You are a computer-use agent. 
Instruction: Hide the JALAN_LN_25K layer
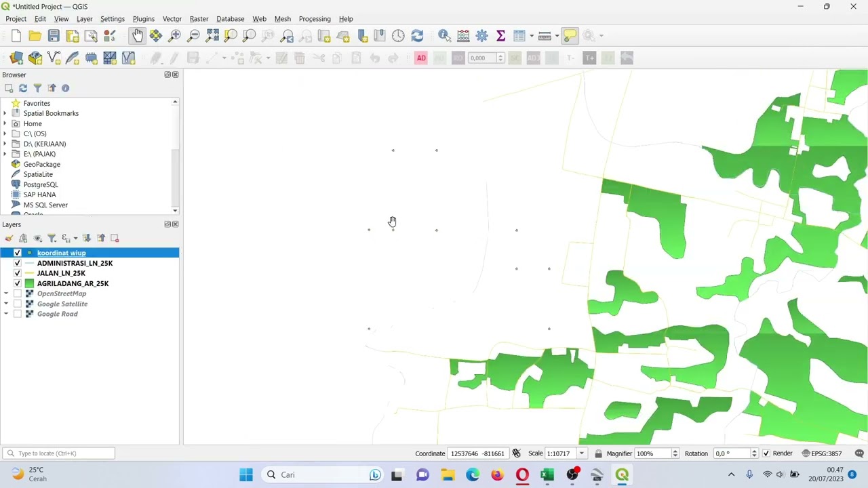[x=18, y=273]
